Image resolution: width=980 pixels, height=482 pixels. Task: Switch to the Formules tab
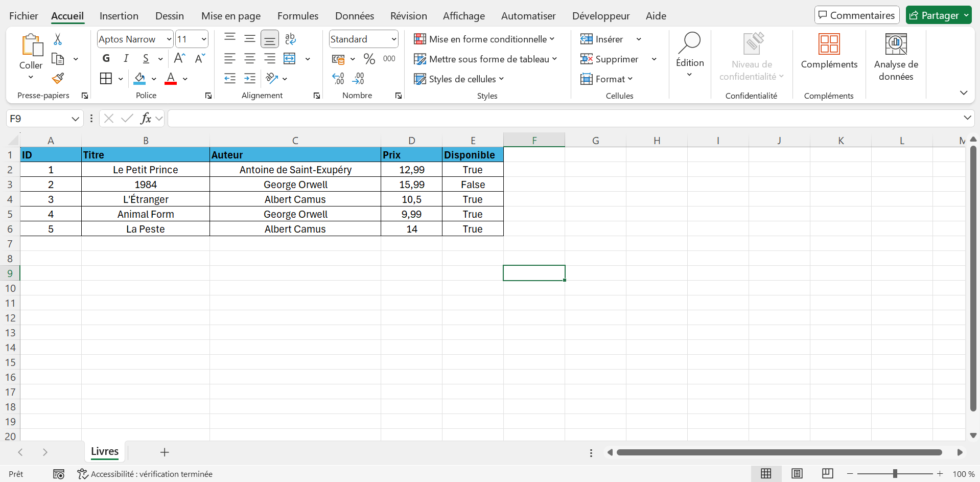(298, 16)
